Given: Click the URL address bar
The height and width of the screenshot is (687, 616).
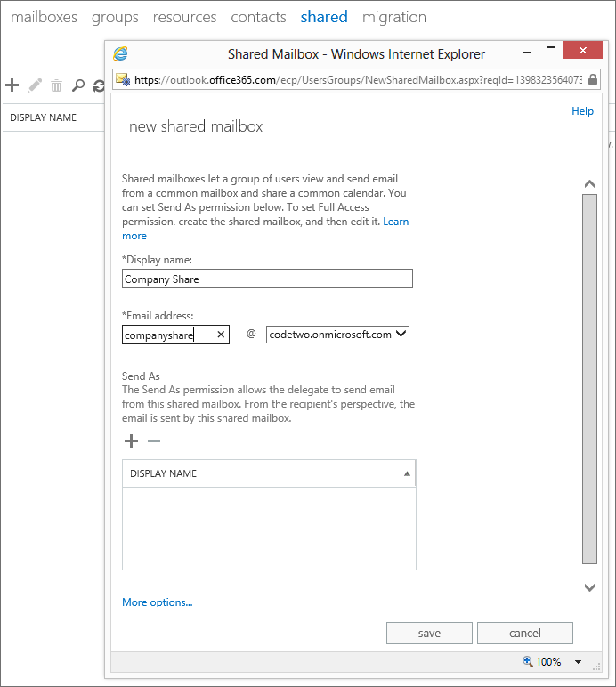Looking at the screenshot, I should pos(357,80).
